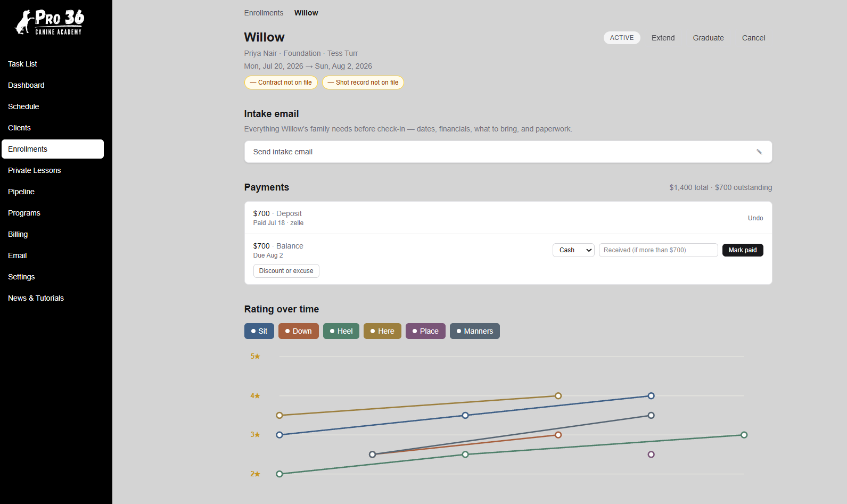847x504 pixels.
Task: Click the Shot record not on file badge
Action: 363,82
